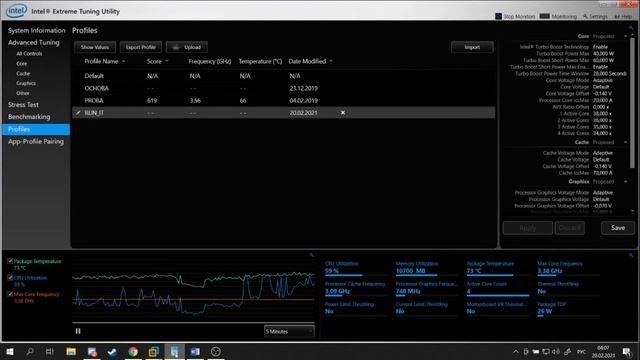The width and height of the screenshot is (640, 360).
Task: Click the Export Profile button
Action: (x=141, y=47)
